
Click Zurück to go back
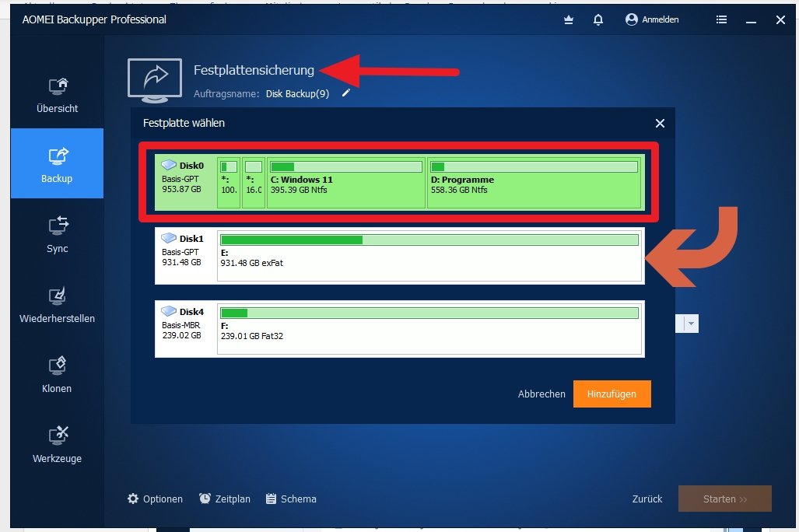[647, 499]
